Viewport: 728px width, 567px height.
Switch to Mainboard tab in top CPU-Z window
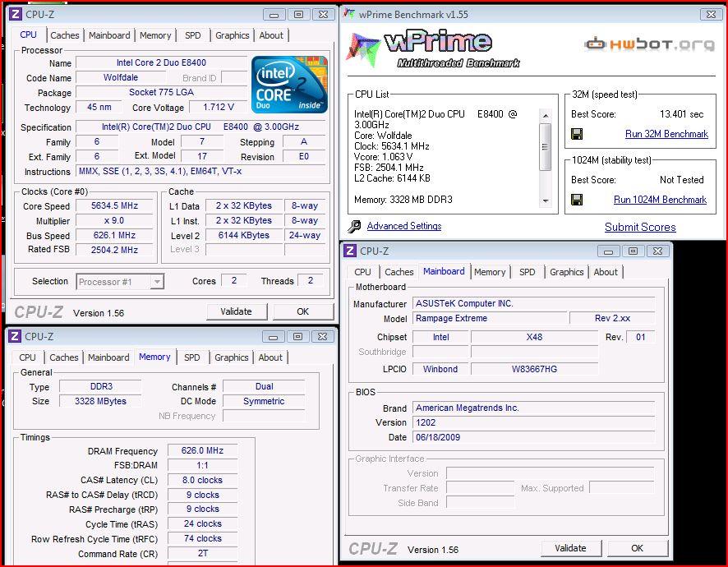click(x=109, y=35)
